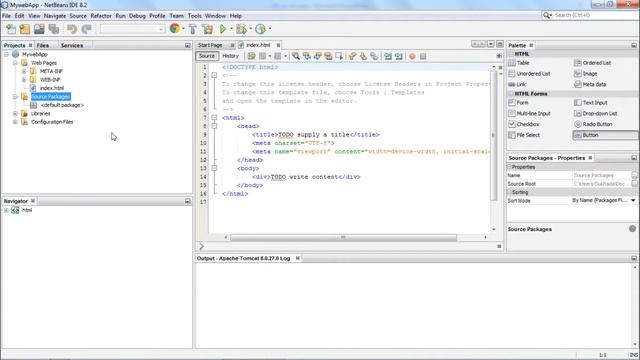
Task: Click the Open Project toolbar icon
Action: (39, 29)
